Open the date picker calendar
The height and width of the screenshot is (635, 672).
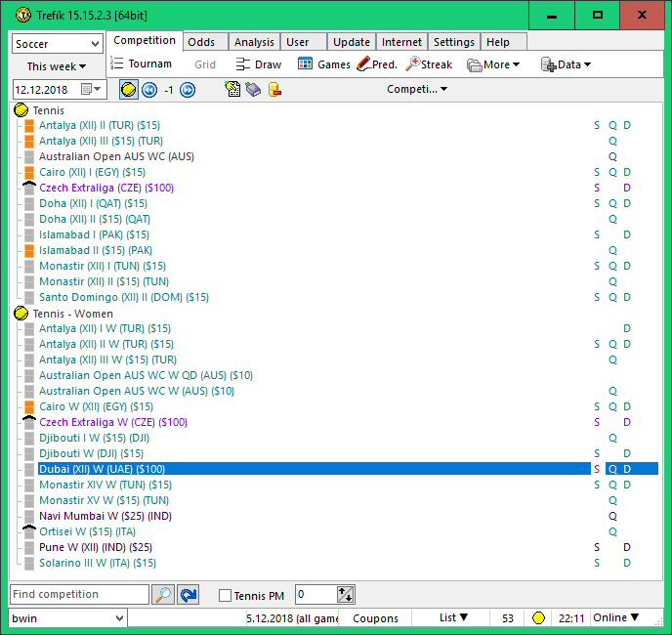coord(89,90)
